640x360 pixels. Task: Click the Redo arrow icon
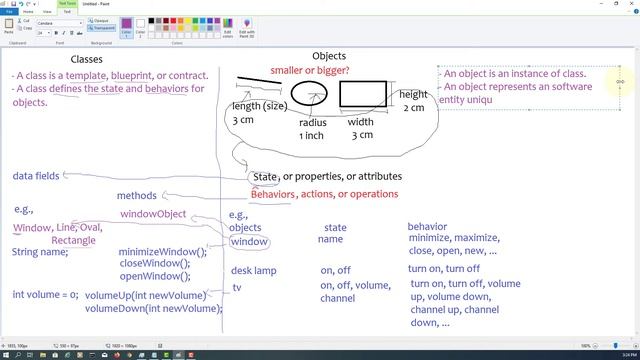(28, 4)
